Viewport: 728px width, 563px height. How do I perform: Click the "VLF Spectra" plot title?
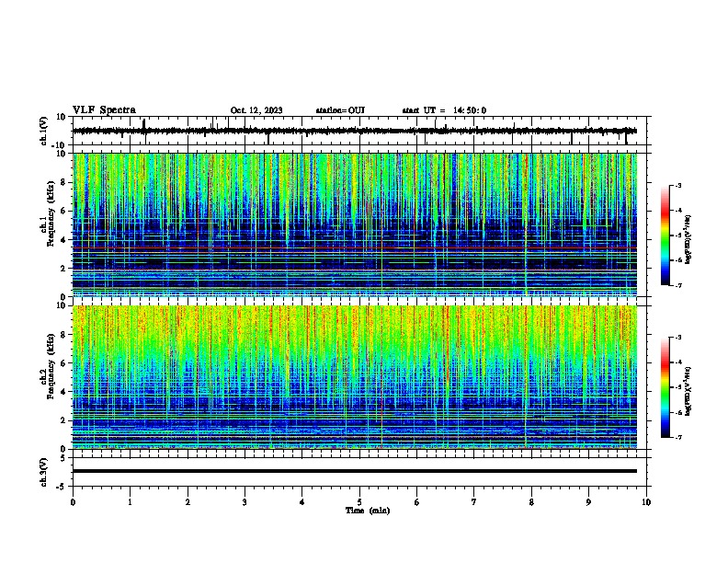104,110
